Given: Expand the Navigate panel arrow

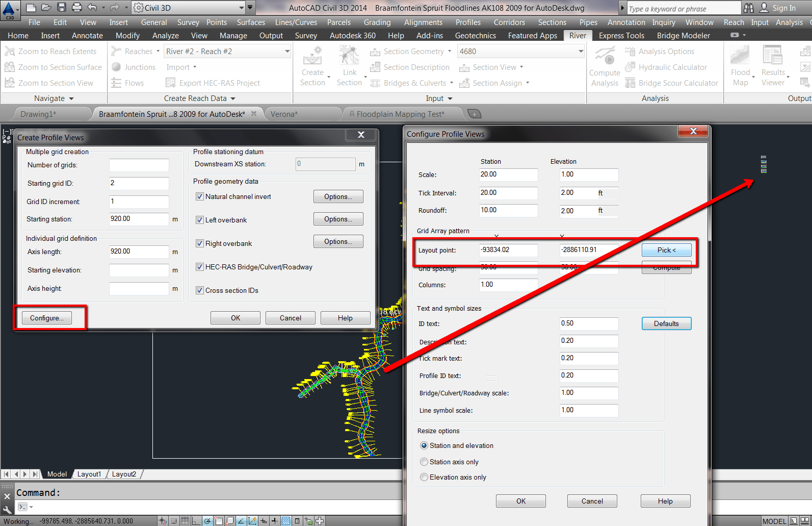Looking at the screenshot, I should 71,98.
